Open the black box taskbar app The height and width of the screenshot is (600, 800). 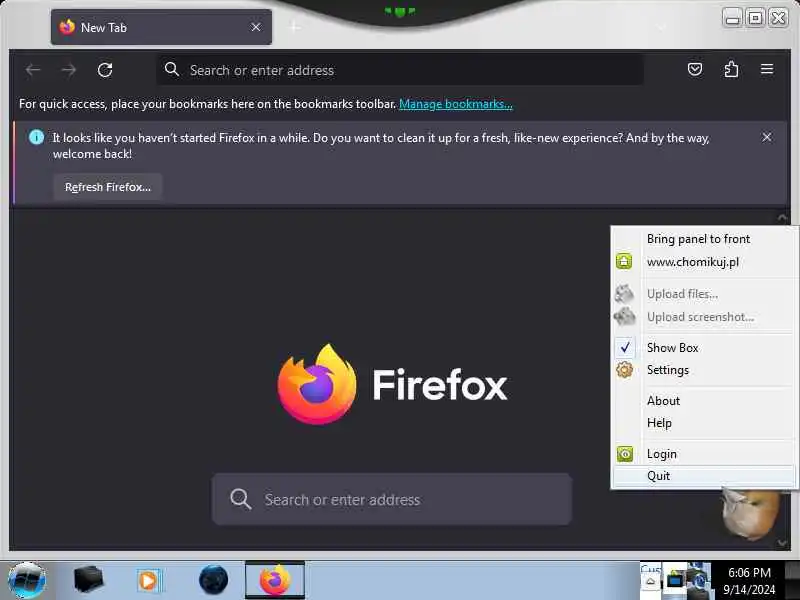pos(88,580)
